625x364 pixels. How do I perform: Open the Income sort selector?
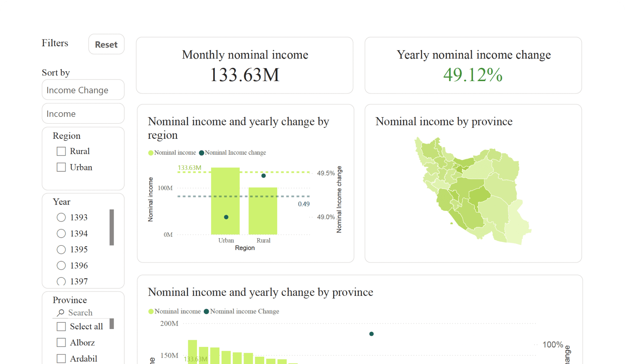[x=83, y=113]
